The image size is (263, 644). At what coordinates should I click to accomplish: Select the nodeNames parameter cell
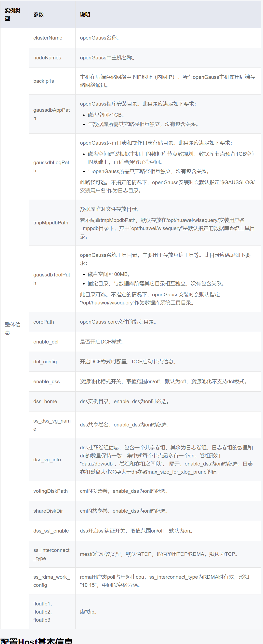click(52, 58)
